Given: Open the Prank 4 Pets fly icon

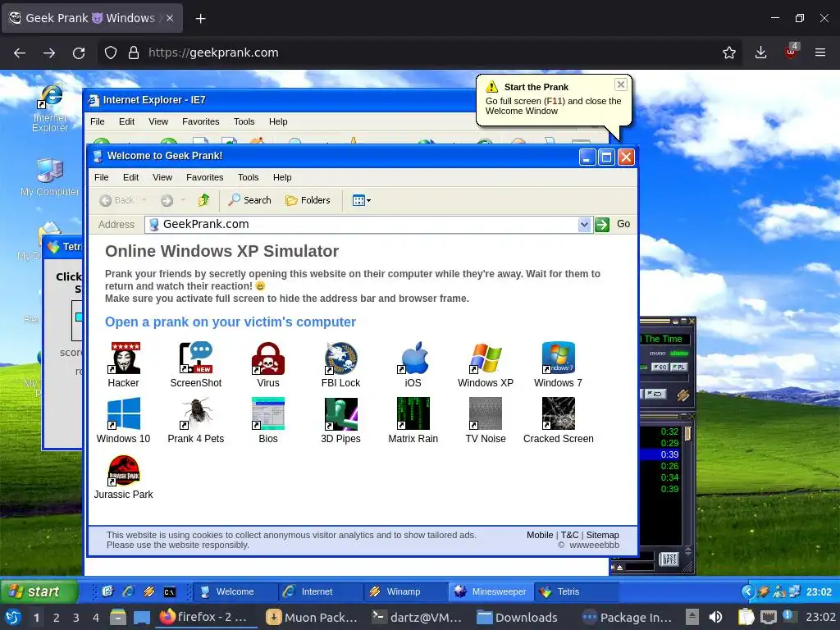Looking at the screenshot, I should (195, 420).
